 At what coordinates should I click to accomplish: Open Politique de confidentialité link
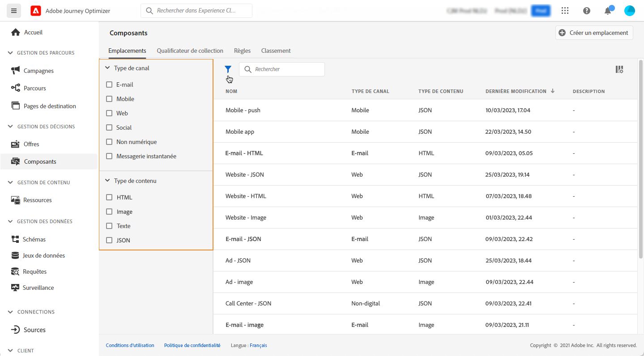click(192, 345)
